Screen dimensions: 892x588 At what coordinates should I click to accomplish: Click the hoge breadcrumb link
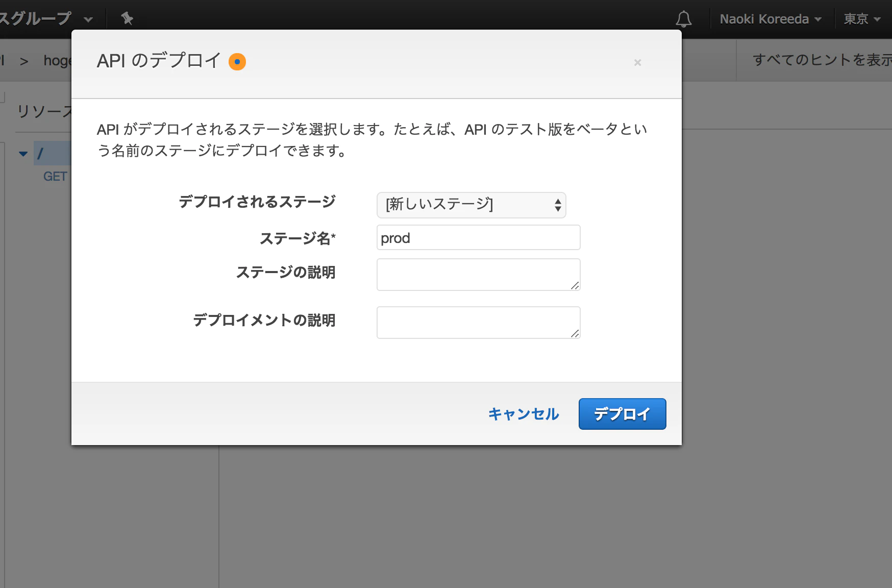[x=57, y=61]
